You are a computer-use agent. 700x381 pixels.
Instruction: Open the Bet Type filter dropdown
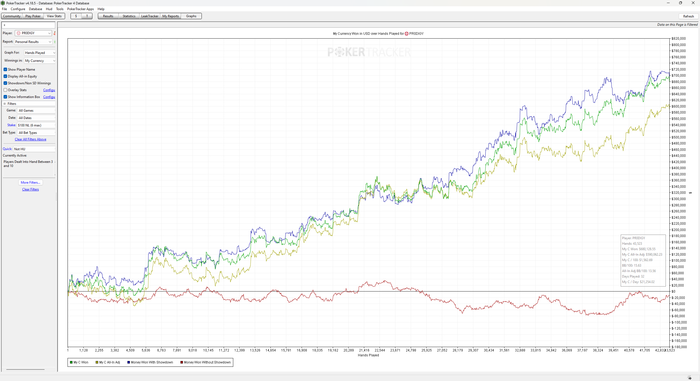(36, 133)
